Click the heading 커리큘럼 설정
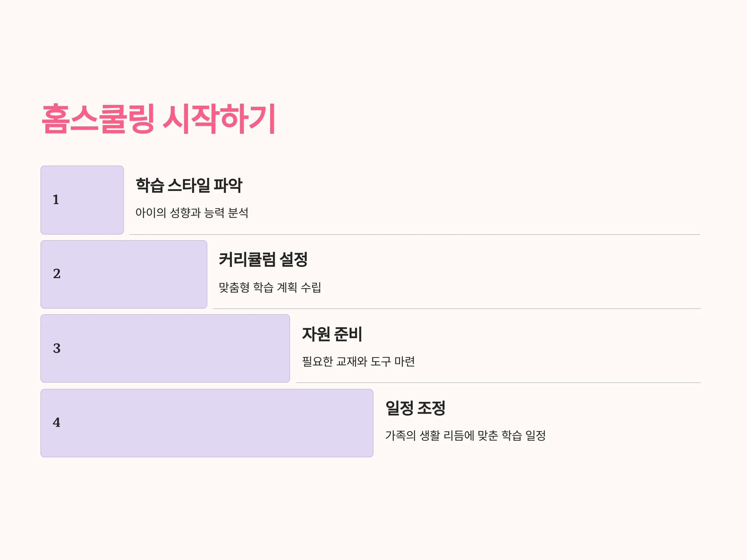This screenshot has width=747, height=560. 263,259
